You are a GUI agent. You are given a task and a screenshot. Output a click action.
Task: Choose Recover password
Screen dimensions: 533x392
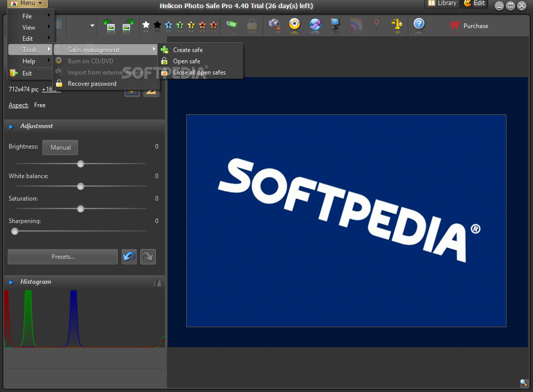pos(105,83)
